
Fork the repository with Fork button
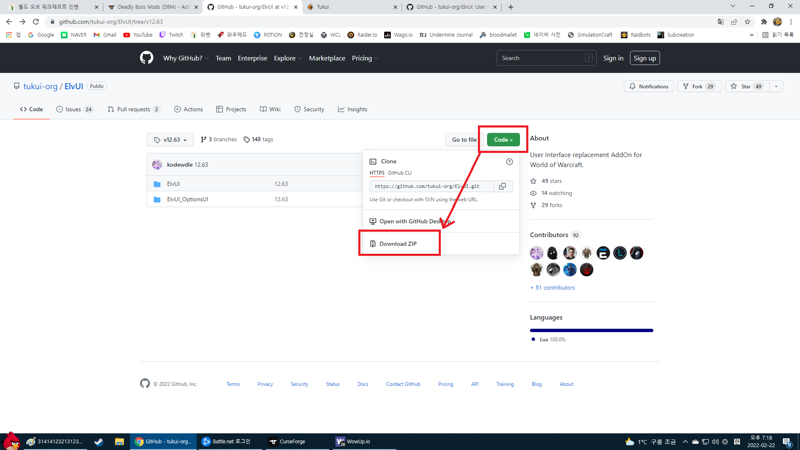point(699,86)
